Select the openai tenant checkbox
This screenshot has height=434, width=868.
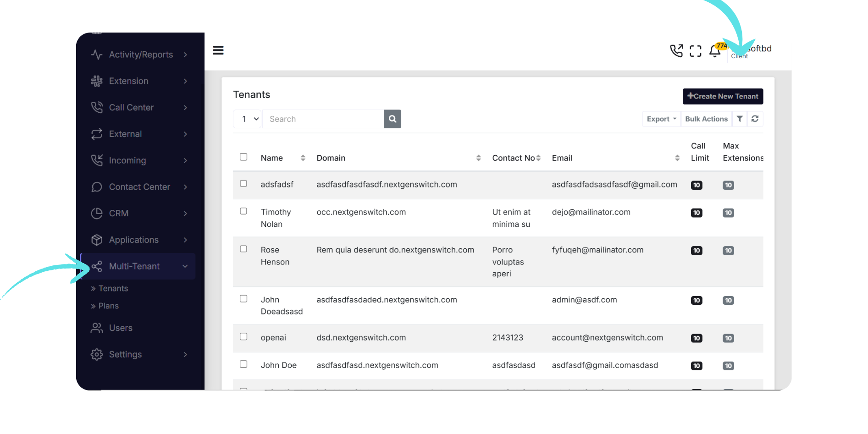[243, 336]
